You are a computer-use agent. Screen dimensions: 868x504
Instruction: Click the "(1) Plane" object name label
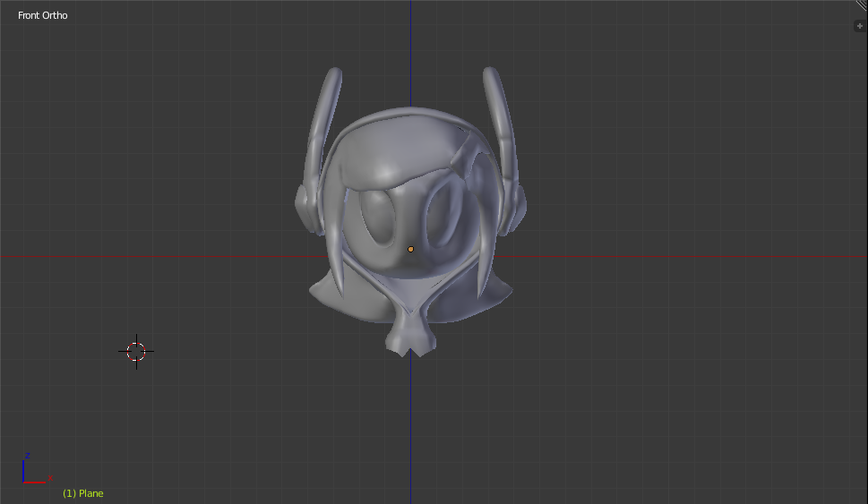coord(83,493)
